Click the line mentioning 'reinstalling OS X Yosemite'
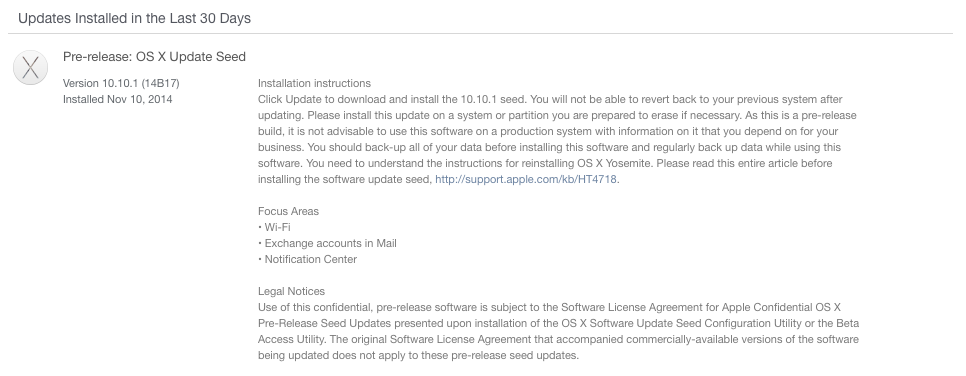Viewport: 966px width, 376px height. pos(545,163)
